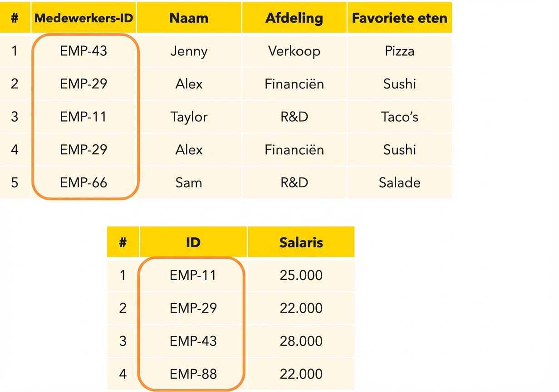Viewport: 559px width, 392px height.
Task: Click the Medewerkers-ID column header
Action: (x=83, y=18)
